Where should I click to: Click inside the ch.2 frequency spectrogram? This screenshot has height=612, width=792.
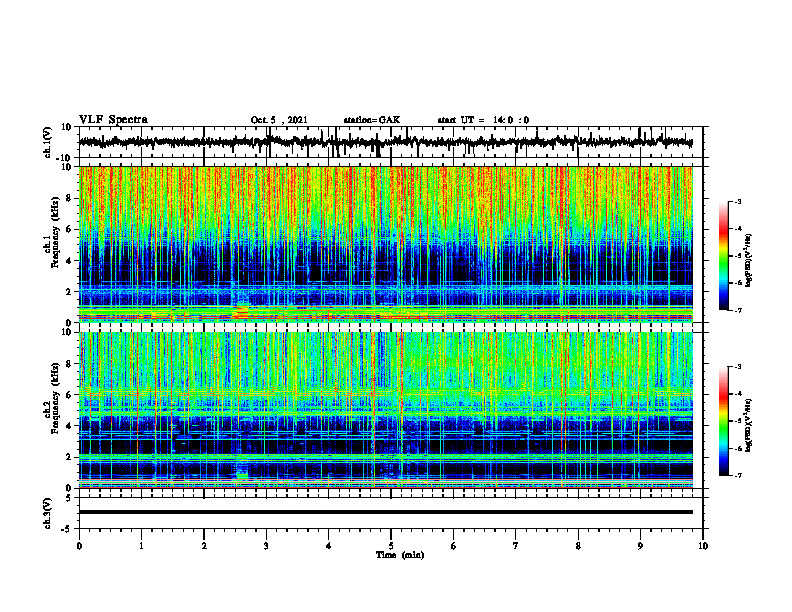click(386, 410)
